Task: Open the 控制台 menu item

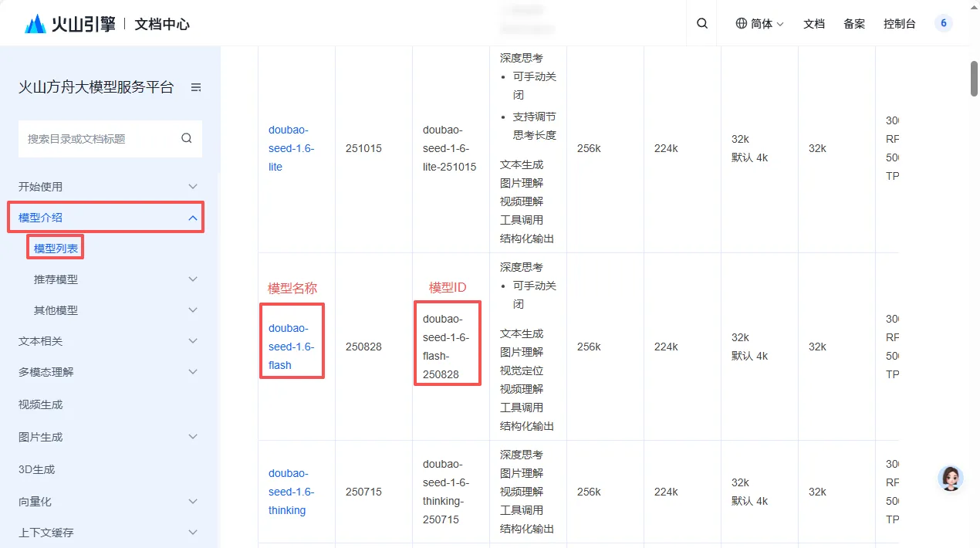Action: [900, 23]
